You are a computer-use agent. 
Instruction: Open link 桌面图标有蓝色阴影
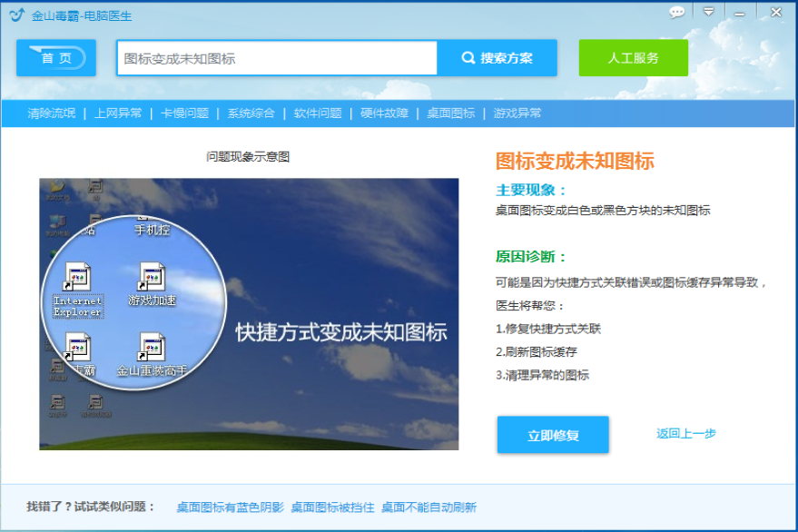point(230,507)
